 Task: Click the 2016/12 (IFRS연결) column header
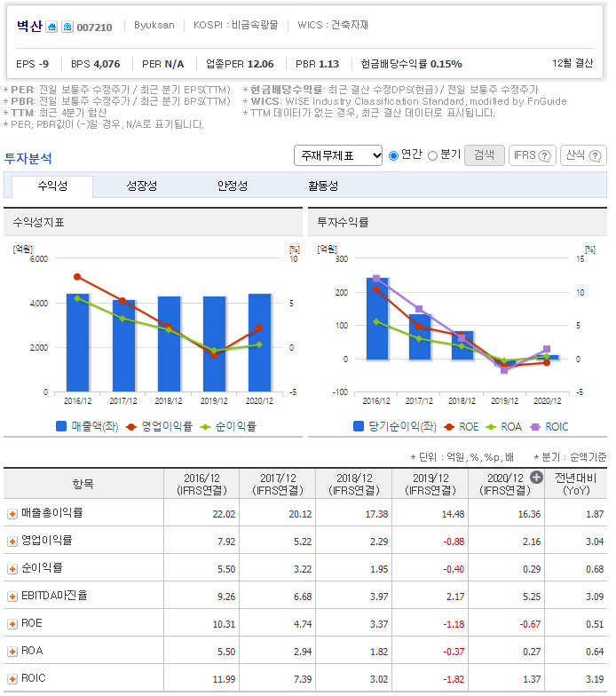202,485
